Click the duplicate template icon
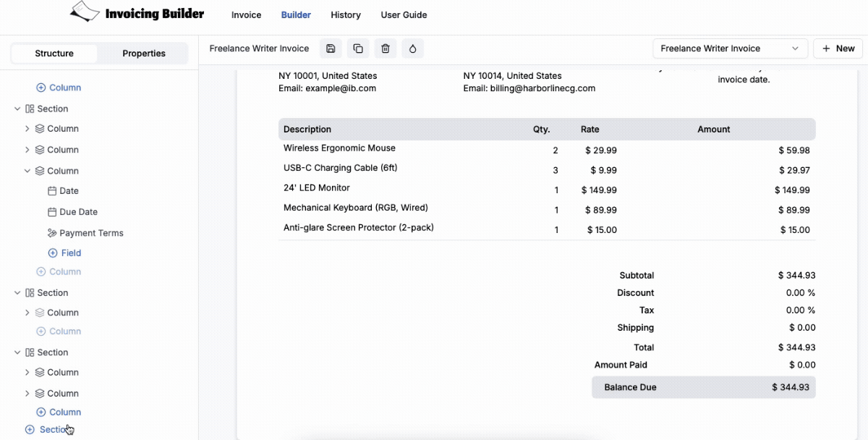 coord(358,48)
